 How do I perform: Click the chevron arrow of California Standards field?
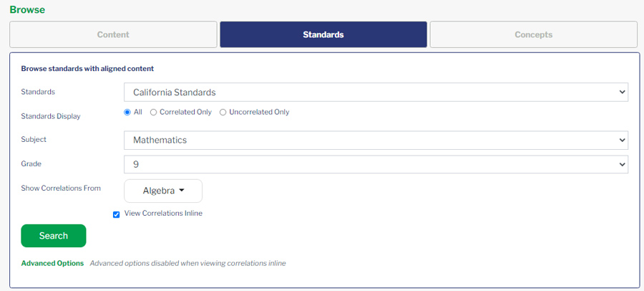[622, 92]
